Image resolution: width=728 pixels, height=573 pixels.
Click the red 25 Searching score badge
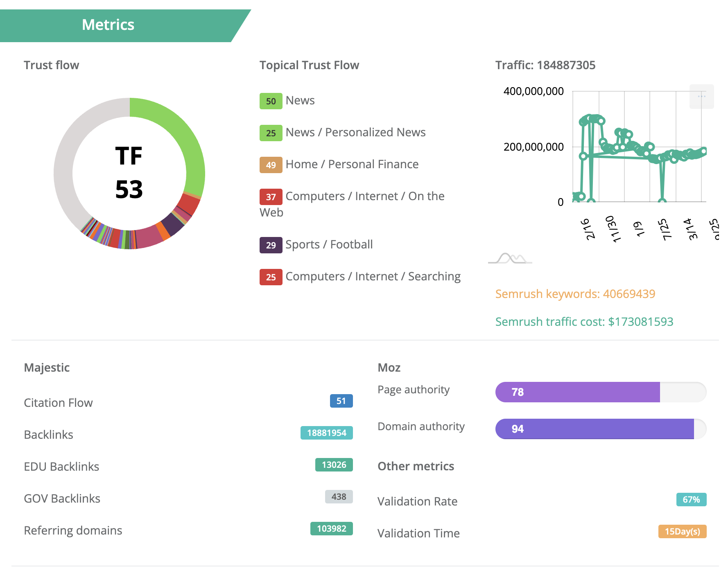pyautogui.click(x=271, y=277)
